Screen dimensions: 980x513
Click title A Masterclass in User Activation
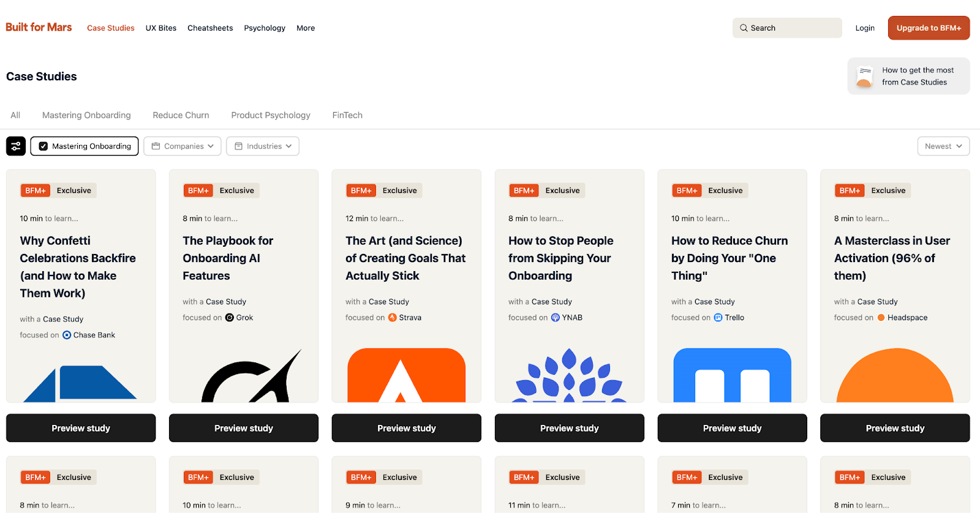click(x=892, y=258)
